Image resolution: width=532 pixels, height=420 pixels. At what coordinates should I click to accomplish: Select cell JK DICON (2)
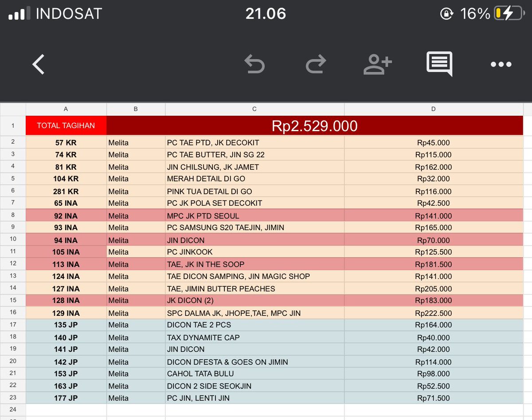click(255, 300)
